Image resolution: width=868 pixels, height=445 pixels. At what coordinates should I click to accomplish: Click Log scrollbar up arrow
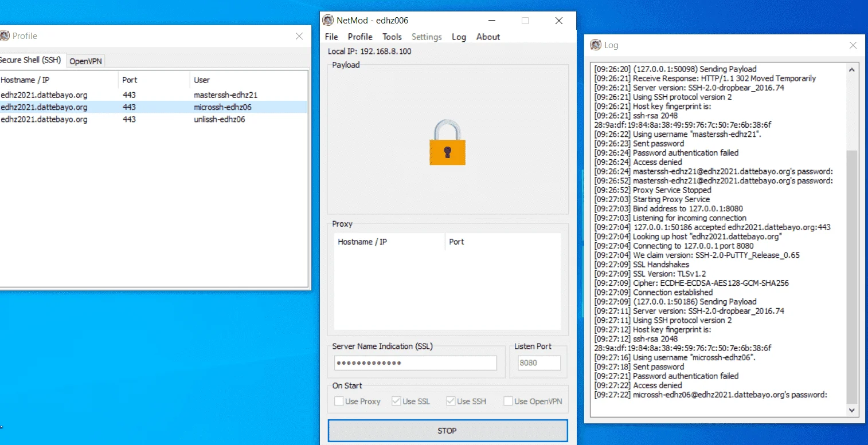click(852, 70)
